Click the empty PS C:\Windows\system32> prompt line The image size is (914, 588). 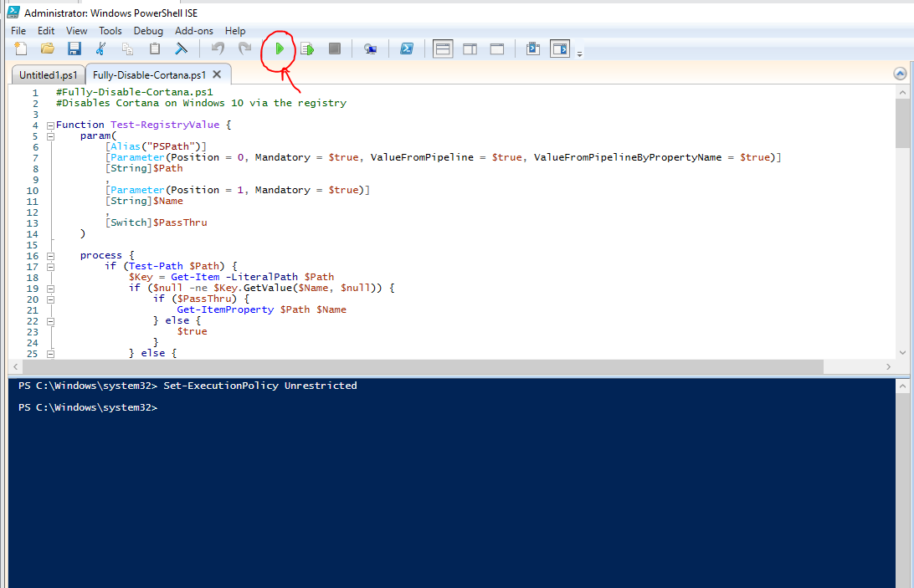87,407
